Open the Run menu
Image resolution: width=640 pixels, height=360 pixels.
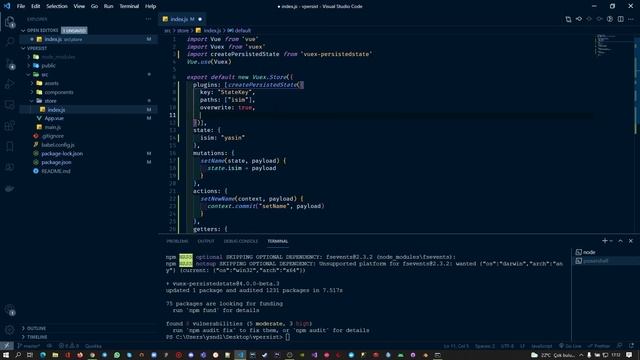pos(108,6)
